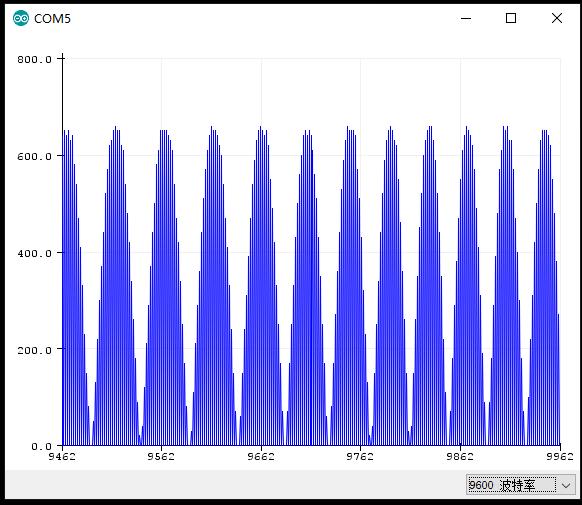582x505 pixels.
Task: Click the 9562 x-axis tick label
Action: (161, 456)
